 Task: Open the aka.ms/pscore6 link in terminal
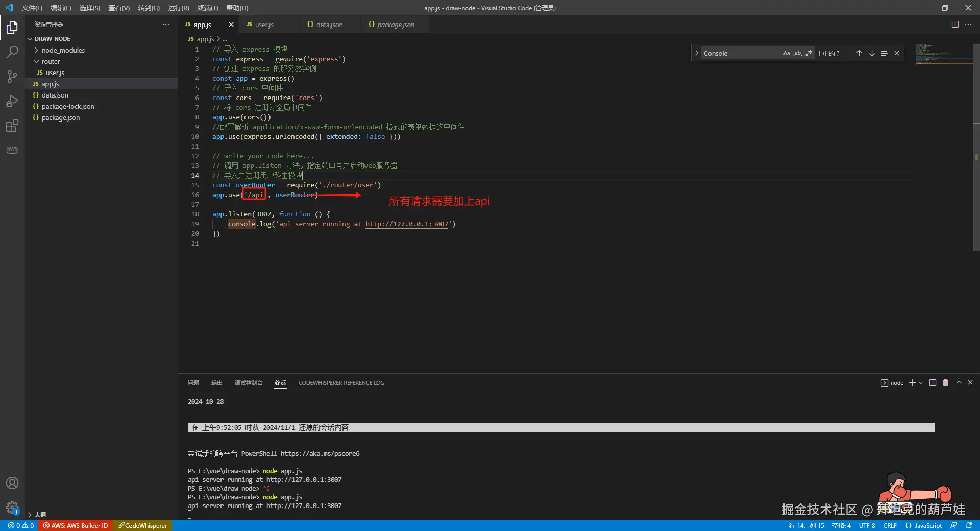click(x=320, y=453)
